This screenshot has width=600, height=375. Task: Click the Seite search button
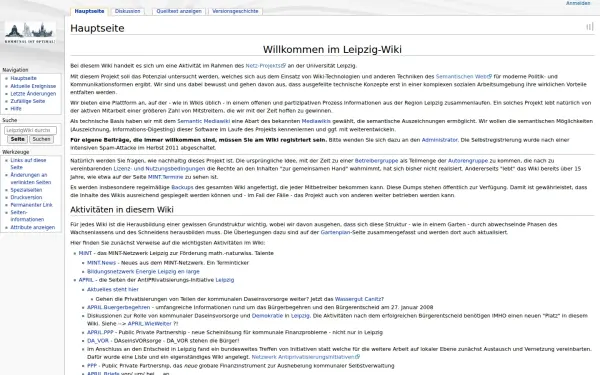18,139
